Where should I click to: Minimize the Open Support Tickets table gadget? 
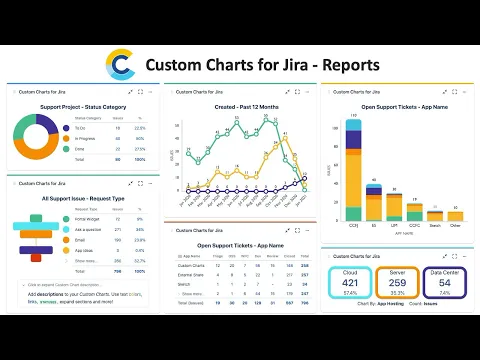(287, 230)
